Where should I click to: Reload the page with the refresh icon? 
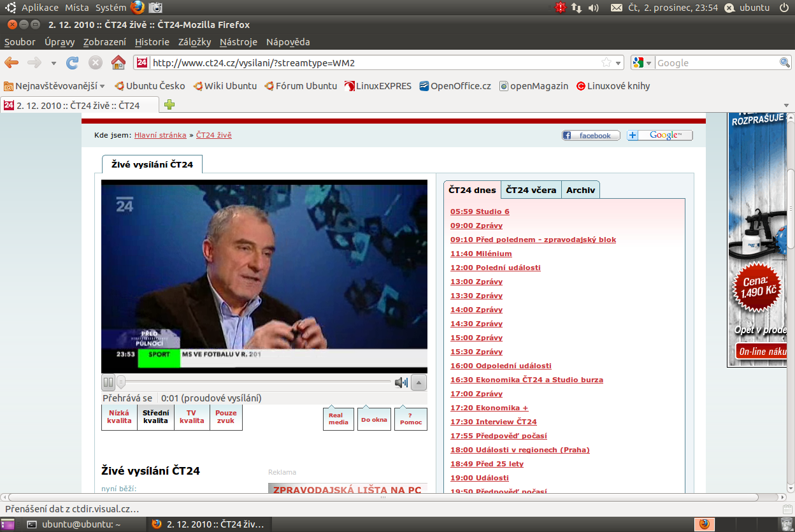click(x=73, y=62)
